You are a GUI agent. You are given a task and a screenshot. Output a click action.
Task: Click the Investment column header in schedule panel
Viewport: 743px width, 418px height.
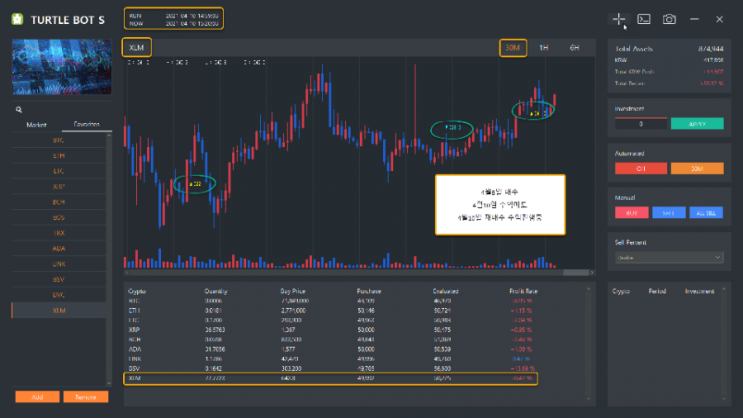tap(699, 291)
